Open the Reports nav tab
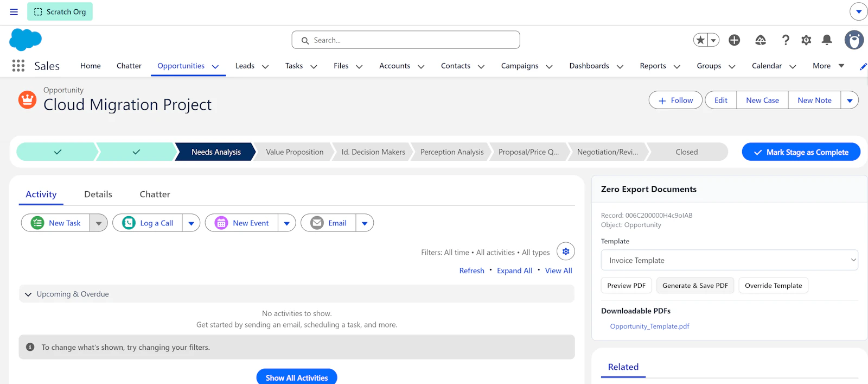The width and height of the screenshot is (868, 384). tap(653, 66)
